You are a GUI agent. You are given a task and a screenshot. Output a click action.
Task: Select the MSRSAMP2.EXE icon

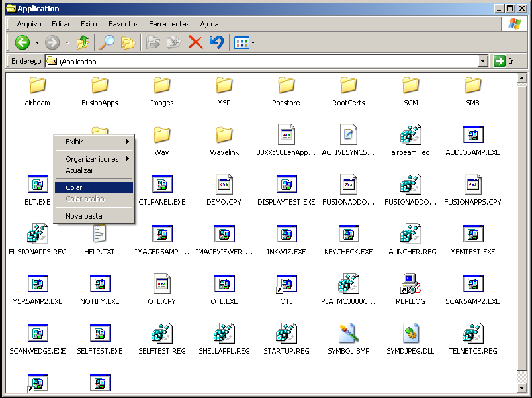tap(38, 283)
